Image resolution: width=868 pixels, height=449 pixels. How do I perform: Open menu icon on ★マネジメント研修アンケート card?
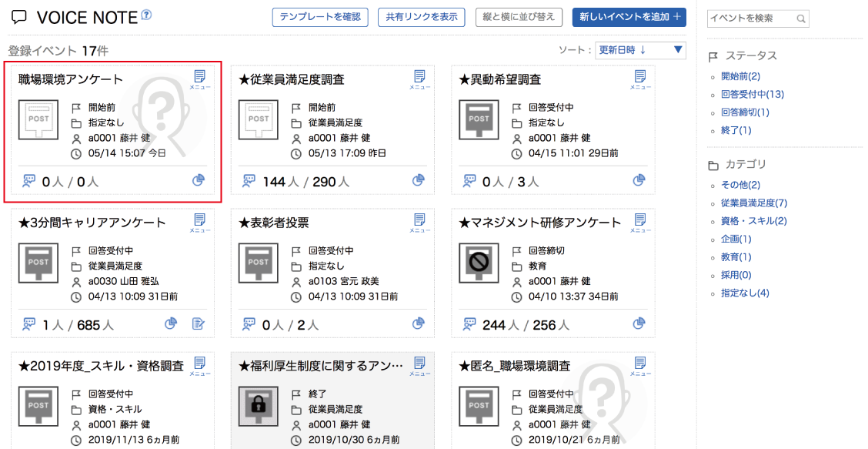pyautogui.click(x=639, y=223)
